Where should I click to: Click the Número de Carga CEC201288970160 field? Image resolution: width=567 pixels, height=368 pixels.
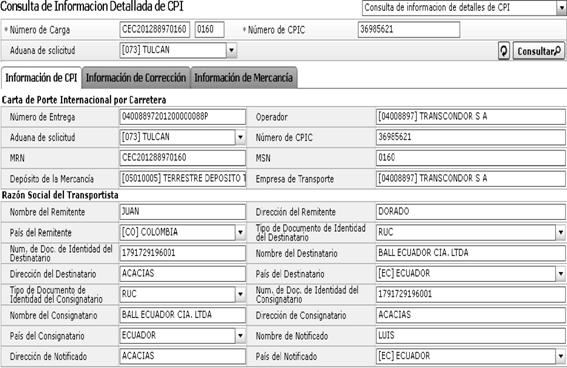click(154, 30)
